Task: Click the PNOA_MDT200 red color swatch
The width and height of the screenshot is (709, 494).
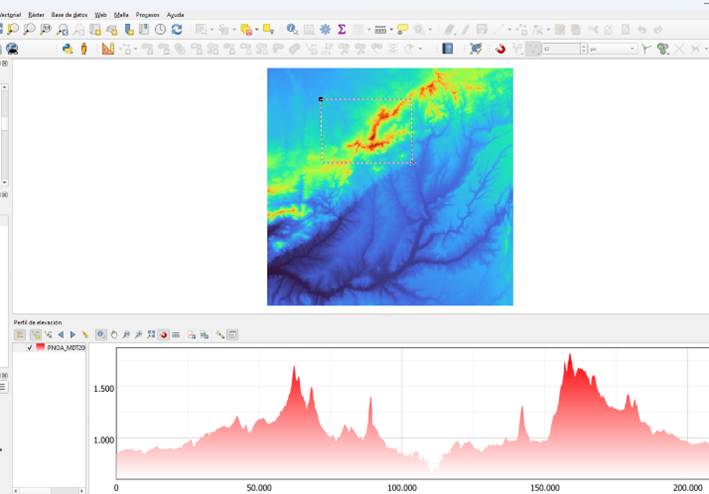Action: click(41, 347)
